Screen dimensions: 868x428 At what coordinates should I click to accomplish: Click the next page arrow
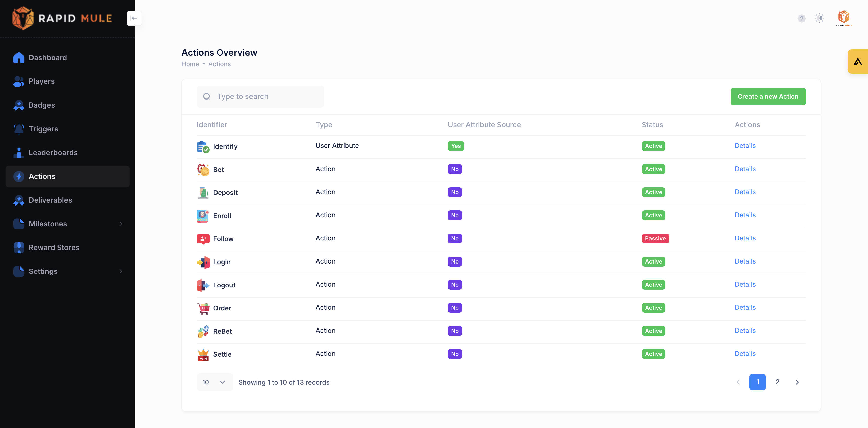tap(797, 382)
